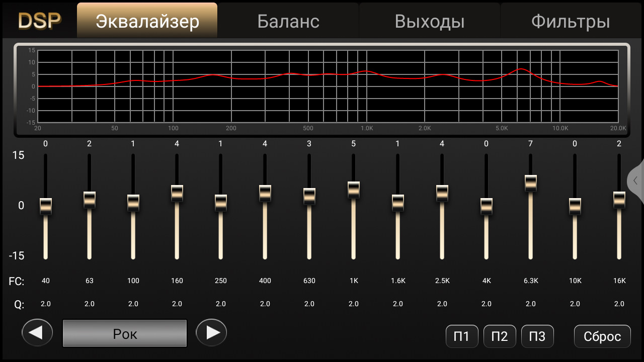Click the 40 Hz band slider handle
644x362 pixels.
pos(46,206)
